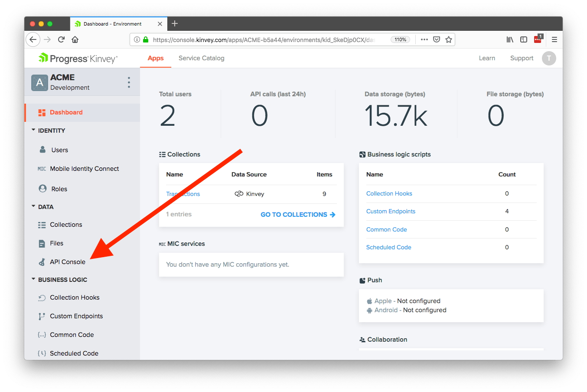The width and height of the screenshot is (587, 392).
Task: Bookmark page with star icon
Action: tap(449, 39)
